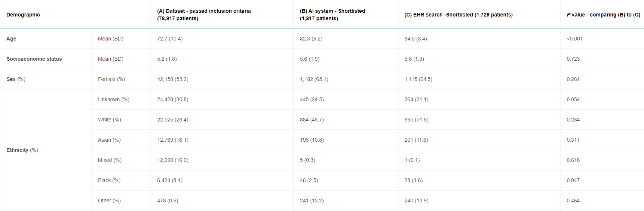The image size is (644, 211).
Task: Click the 72.7 (10.4) mean age cell
Action: tap(170, 39)
